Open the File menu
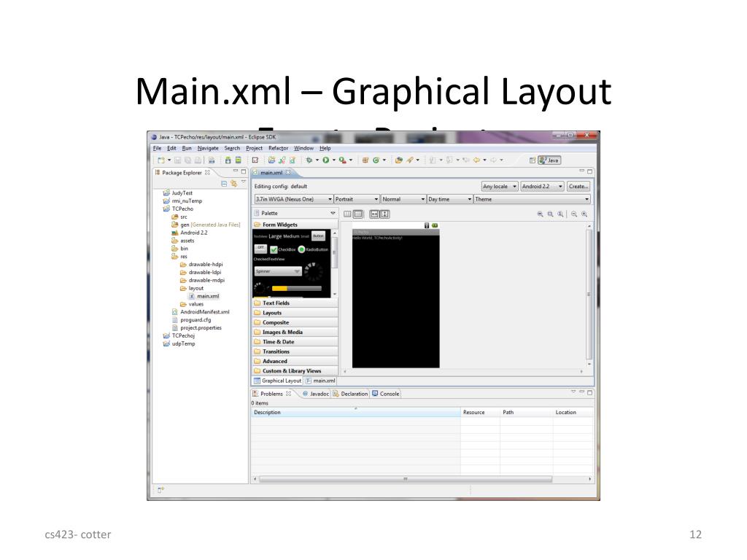The width and height of the screenshot is (747, 560). pyautogui.click(x=158, y=148)
